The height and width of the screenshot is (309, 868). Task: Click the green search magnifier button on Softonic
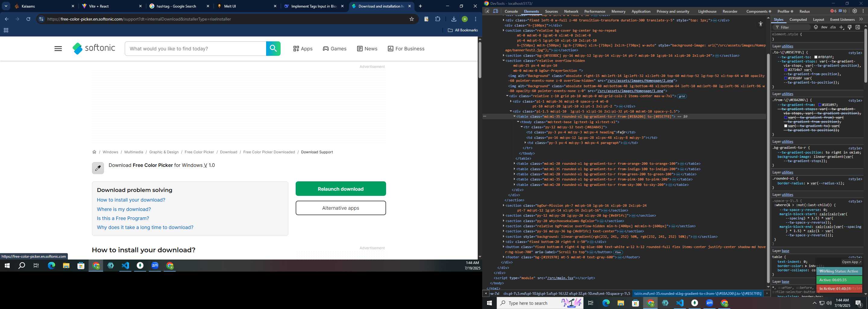click(273, 49)
